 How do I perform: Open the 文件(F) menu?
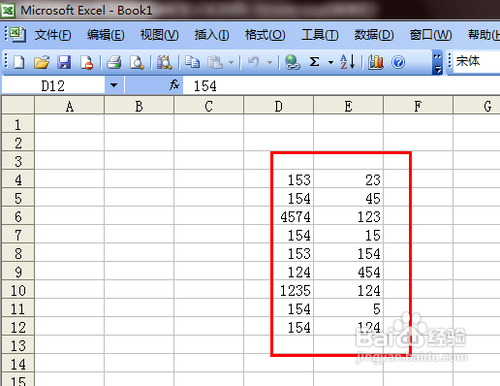pos(53,35)
